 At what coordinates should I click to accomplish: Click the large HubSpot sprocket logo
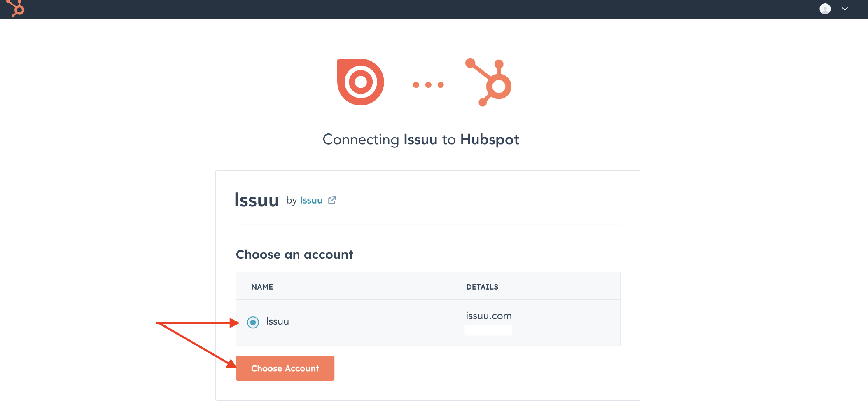[x=488, y=82]
